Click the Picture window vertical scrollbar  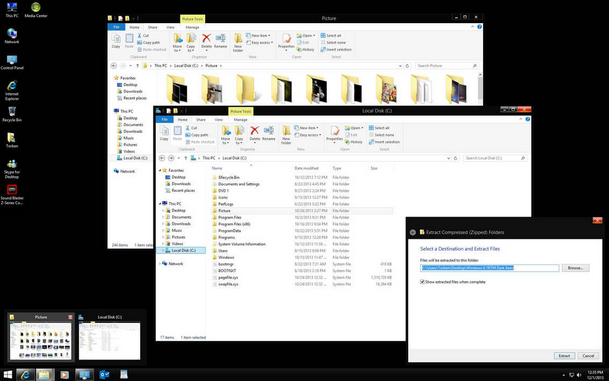pos(480,88)
